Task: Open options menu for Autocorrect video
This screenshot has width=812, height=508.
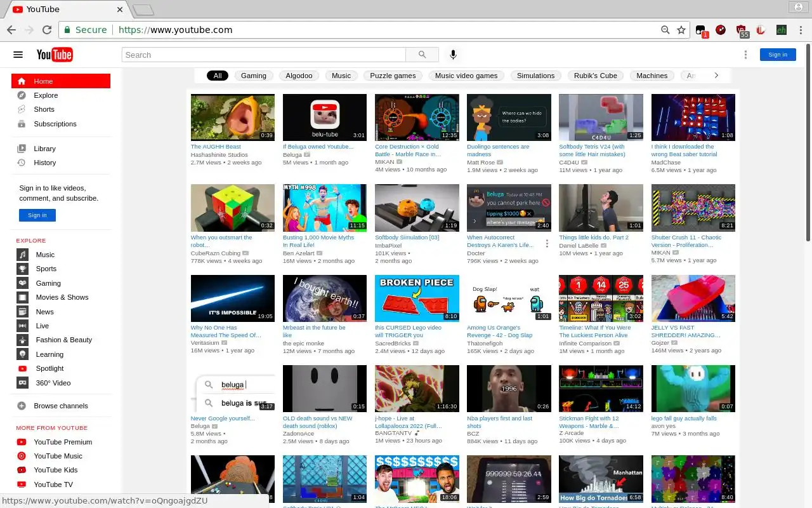Action: click(x=547, y=243)
